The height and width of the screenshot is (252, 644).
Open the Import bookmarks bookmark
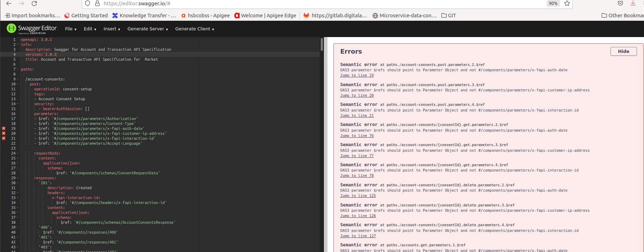[x=32, y=16]
